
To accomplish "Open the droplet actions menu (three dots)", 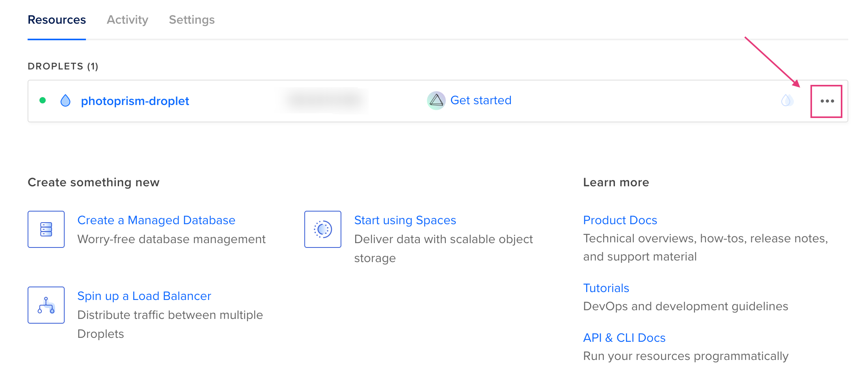I will (x=826, y=101).
